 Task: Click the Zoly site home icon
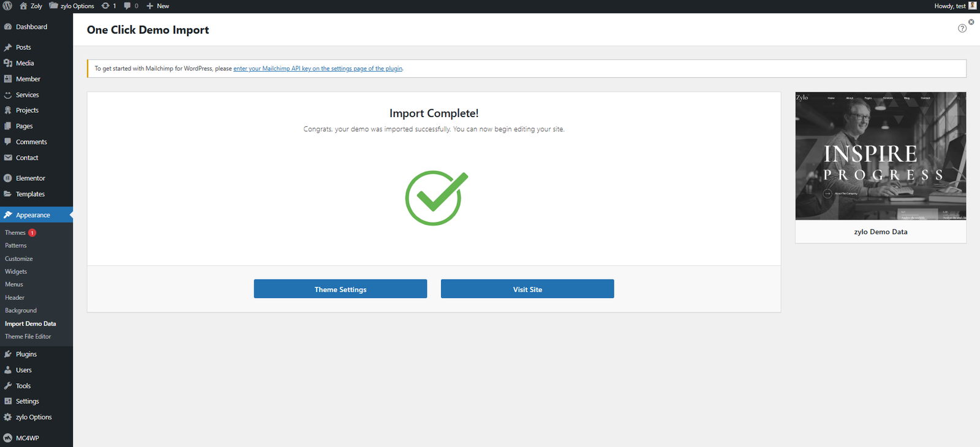click(x=23, y=6)
